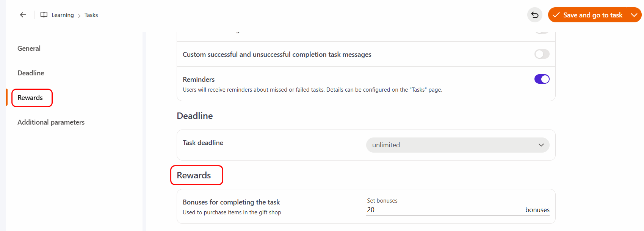Open the Task deadline dropdown
Screen dimensions: 644x231
(x=458, y=145)
